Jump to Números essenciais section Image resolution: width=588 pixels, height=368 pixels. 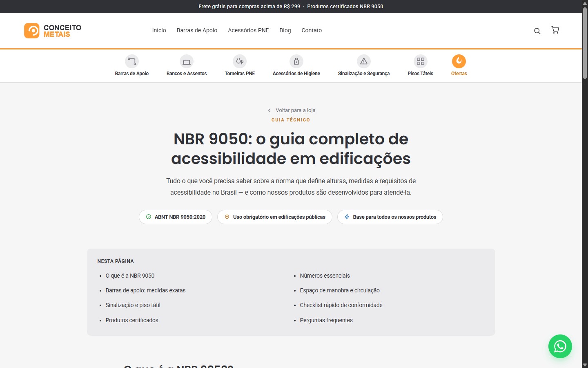[x=325, y=276]
